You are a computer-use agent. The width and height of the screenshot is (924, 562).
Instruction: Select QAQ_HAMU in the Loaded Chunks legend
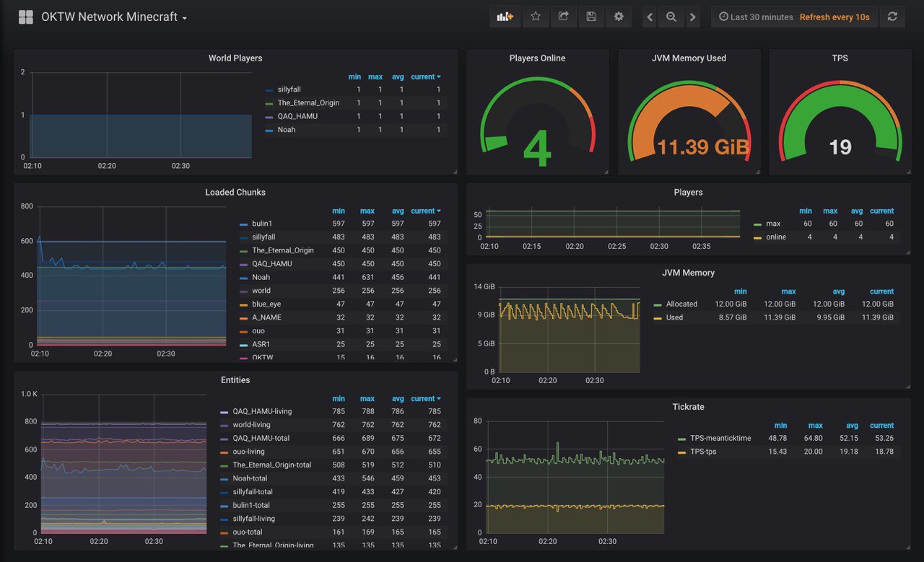click(272, 264)
